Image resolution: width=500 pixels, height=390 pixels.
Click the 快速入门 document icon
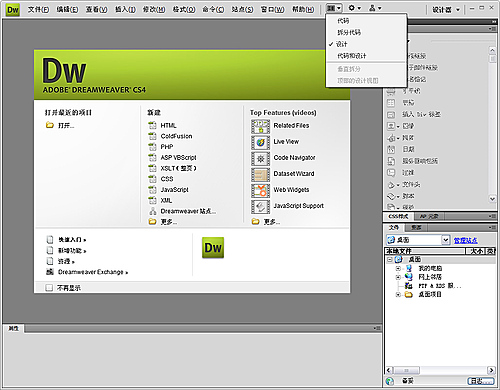click(50, 240)
